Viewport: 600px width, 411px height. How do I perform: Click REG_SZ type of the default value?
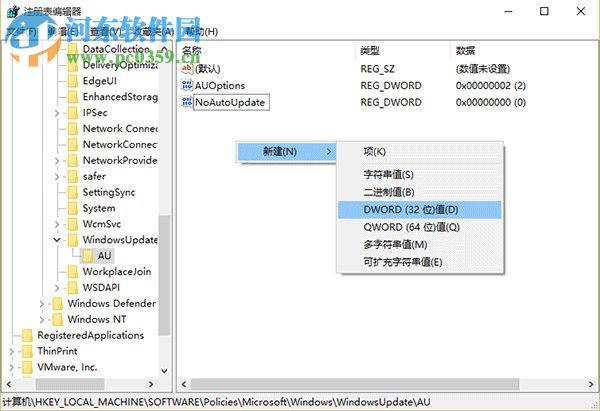377,69
